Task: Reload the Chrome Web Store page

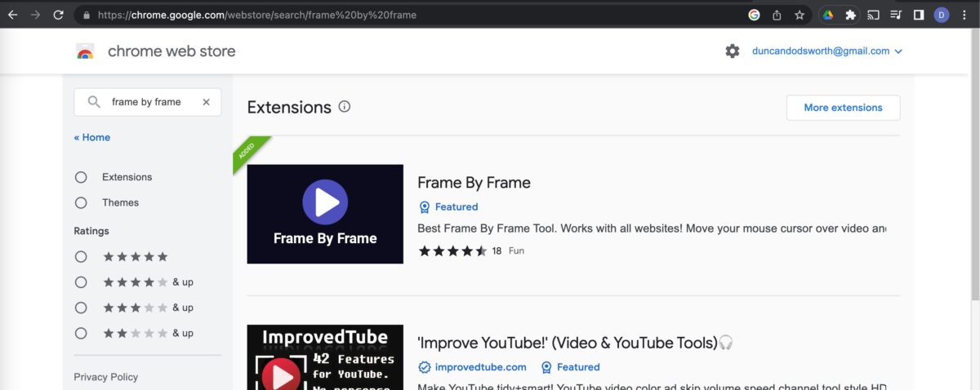Action: [x=58, y=15]
